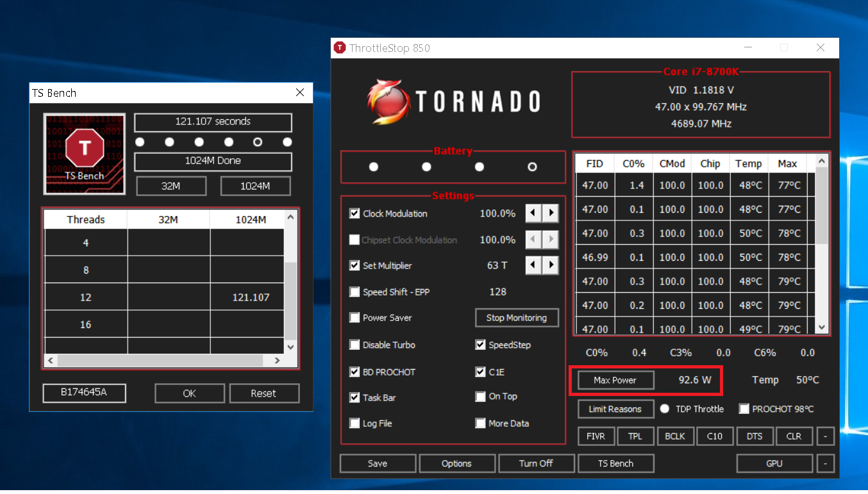Save the ThrottleStop settings
Image resolution: width=868 pixels, height=494 pixels.
click(378, 463)
